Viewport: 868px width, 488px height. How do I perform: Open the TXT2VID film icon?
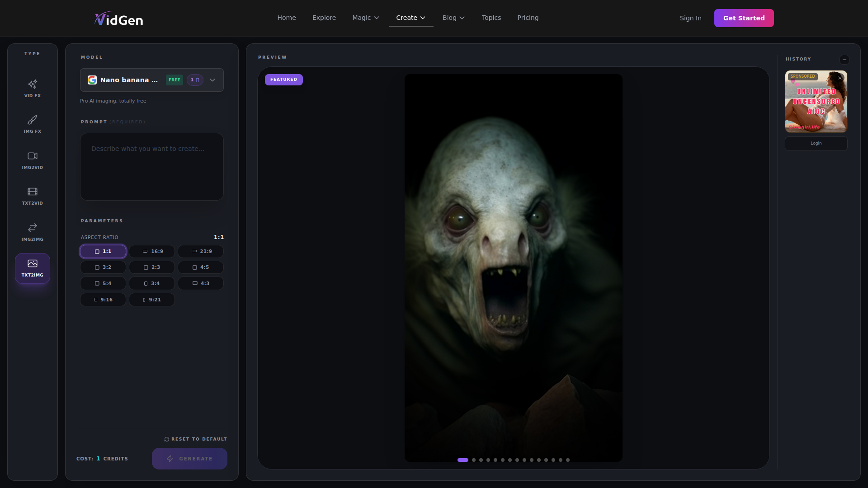[x=33, y=192]
